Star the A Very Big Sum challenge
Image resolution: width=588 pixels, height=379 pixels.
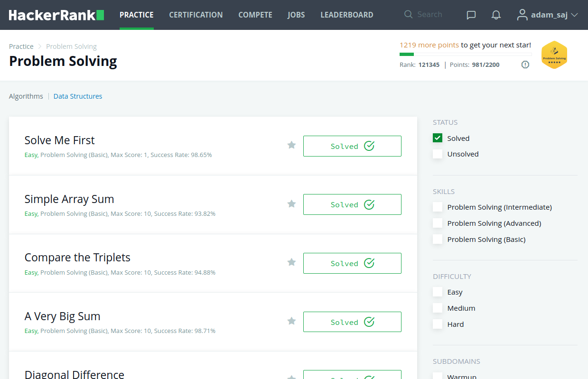[x=291, y=321]
